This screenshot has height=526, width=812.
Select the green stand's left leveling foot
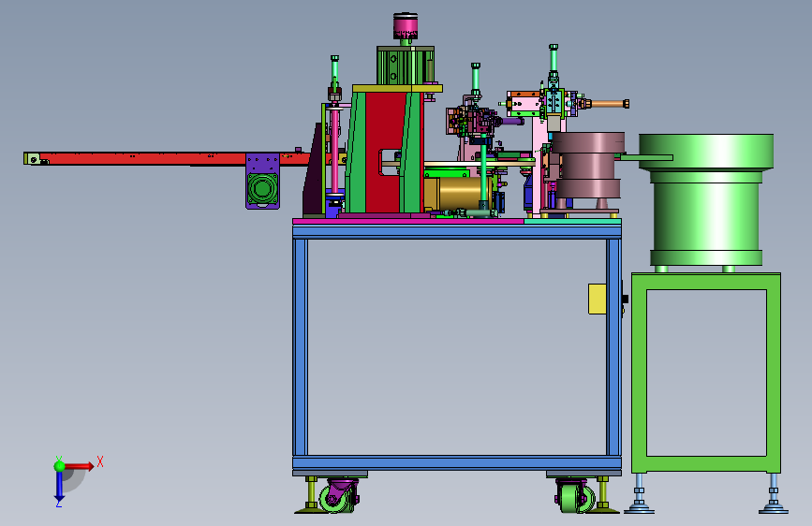click(x=639, y=494)
